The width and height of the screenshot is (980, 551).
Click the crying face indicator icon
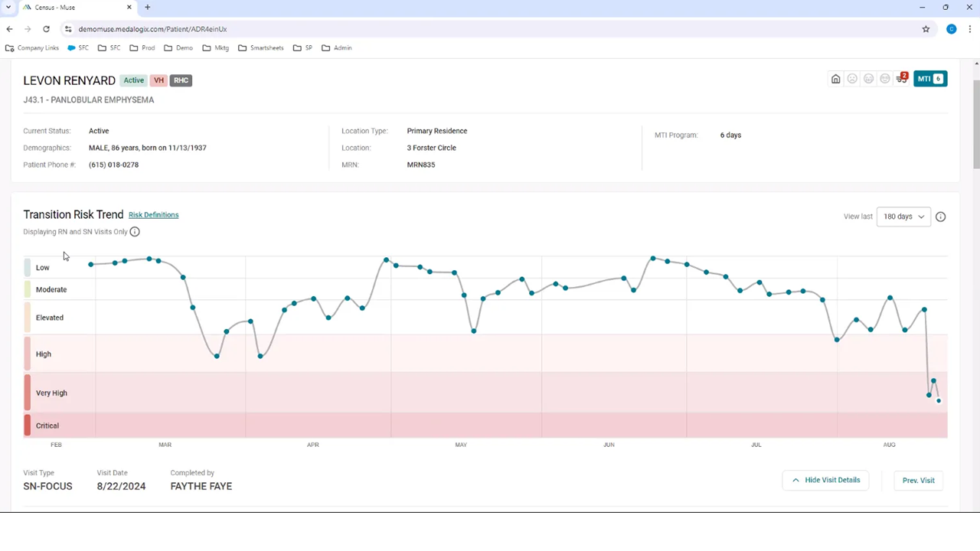tap(868, 79)
